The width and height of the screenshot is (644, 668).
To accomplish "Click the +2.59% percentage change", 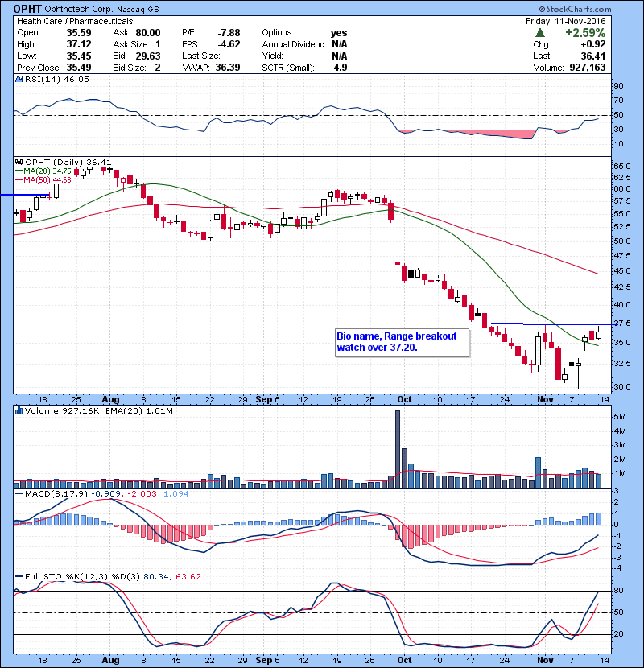I will tap(585, 33).
